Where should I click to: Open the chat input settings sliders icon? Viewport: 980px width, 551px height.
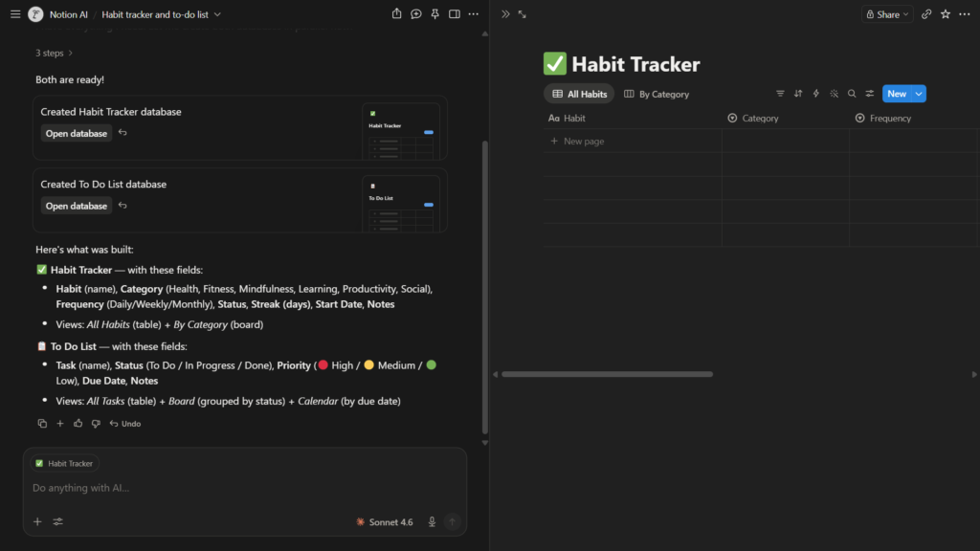(x=58, y=521)
